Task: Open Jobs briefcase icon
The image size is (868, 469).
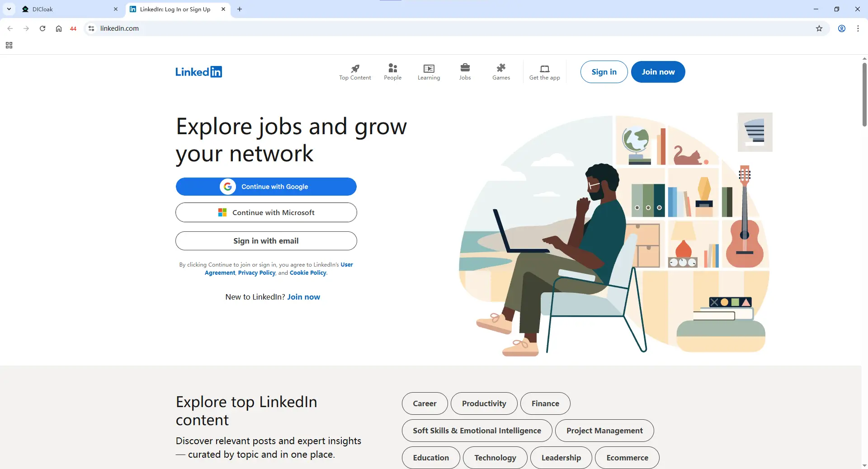Action: pyautogui.click(x=465, y=68)
